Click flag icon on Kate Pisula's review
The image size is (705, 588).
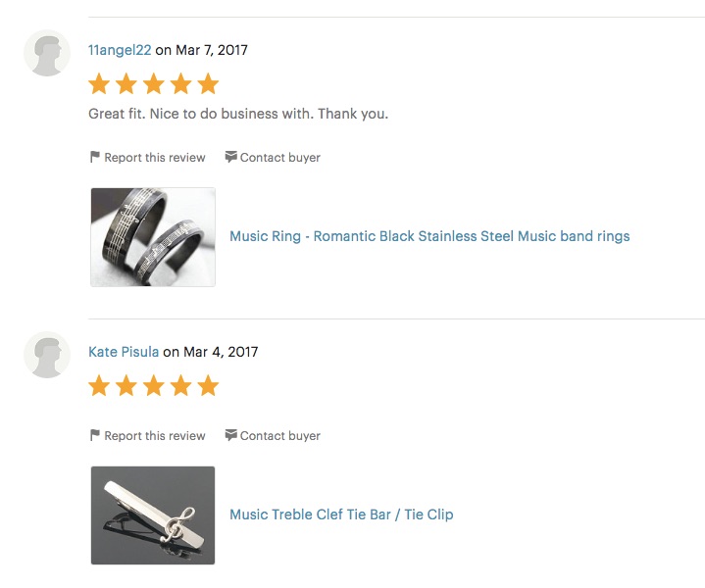point(95,435)
